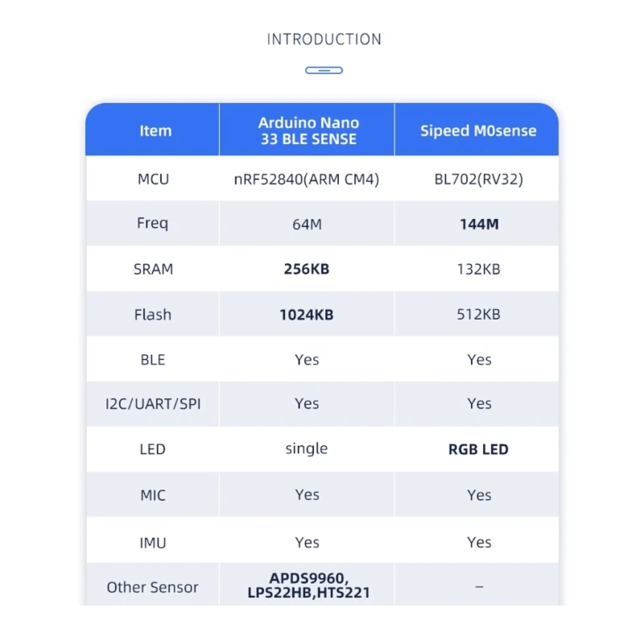Viewport: 644px width, 644px height.
Task: Click the BL702(RV32) cell
Action: point(478,179)
